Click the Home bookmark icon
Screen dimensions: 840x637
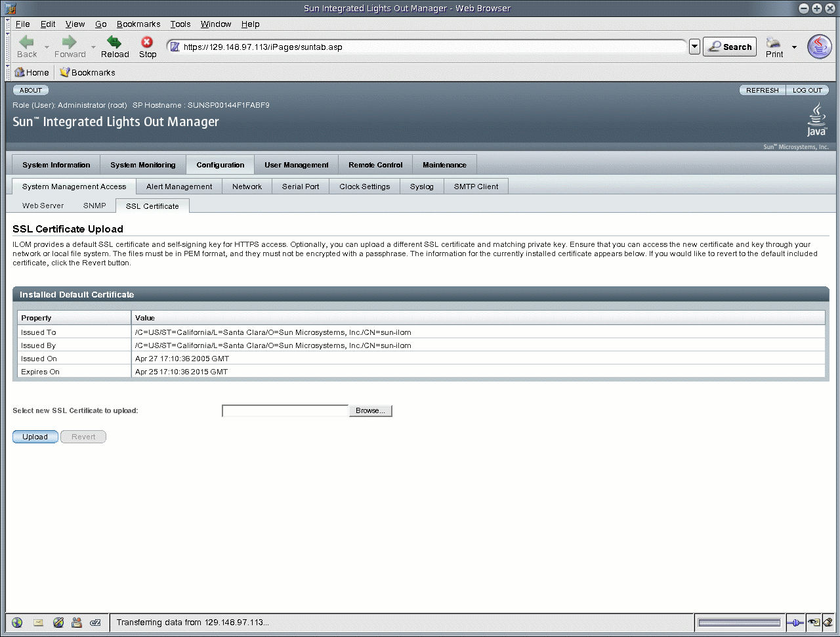[x=20, y=72]
